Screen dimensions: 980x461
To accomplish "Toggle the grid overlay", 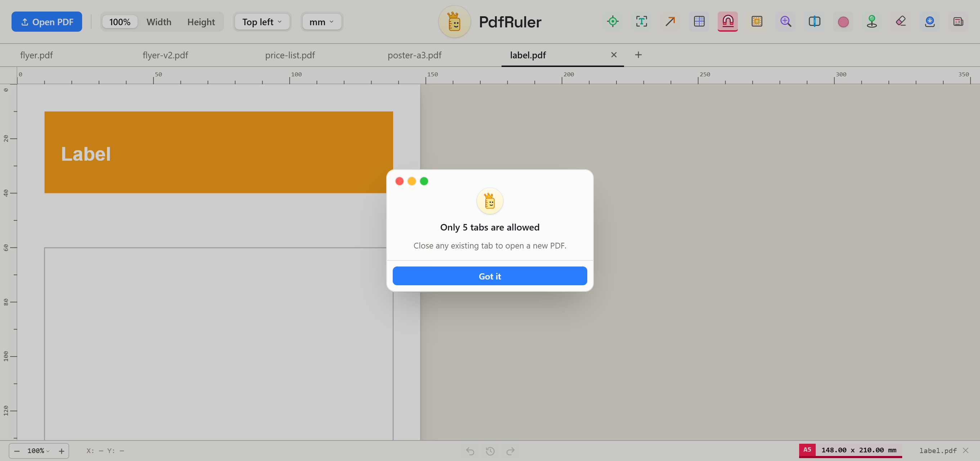I will pos(699,22).
